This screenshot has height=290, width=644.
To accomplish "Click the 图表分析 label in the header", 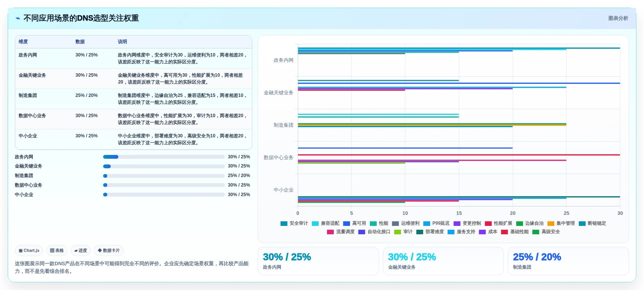I will tap(618, 18).
